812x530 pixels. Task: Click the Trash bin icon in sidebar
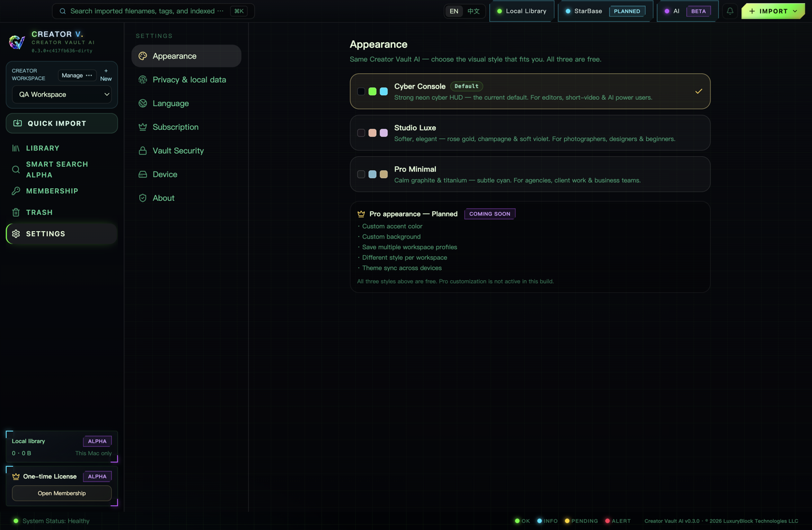(x=16, y=213)
